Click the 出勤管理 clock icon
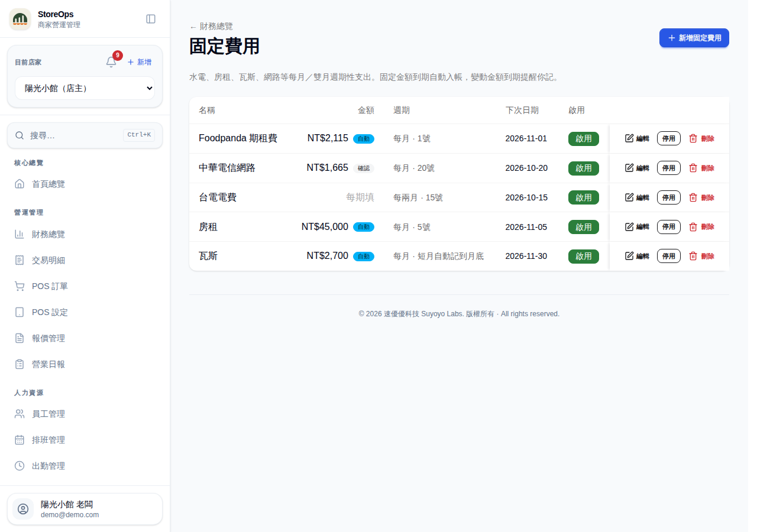The width and height of the screenshot is (757, 532). click(x=20, y=466)
